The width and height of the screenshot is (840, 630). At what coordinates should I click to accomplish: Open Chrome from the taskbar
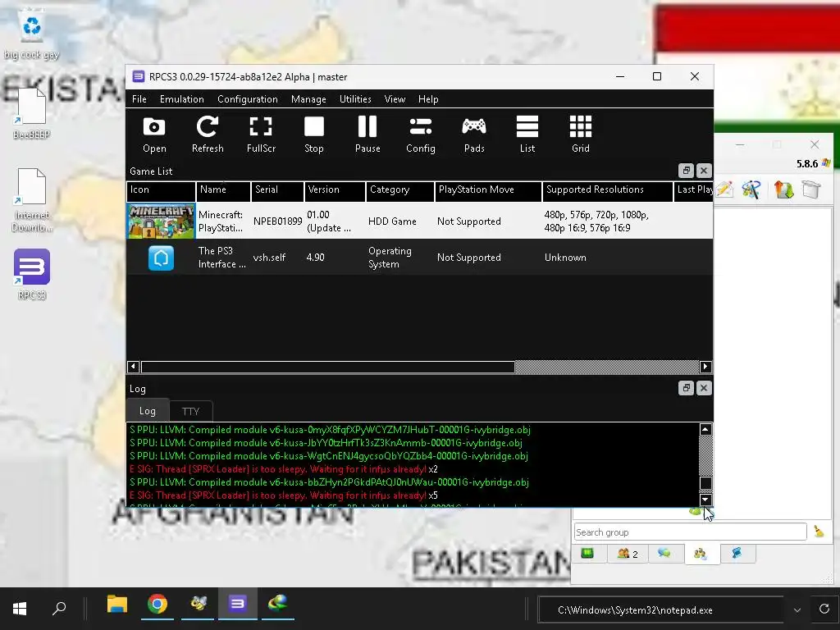point(157,605)
